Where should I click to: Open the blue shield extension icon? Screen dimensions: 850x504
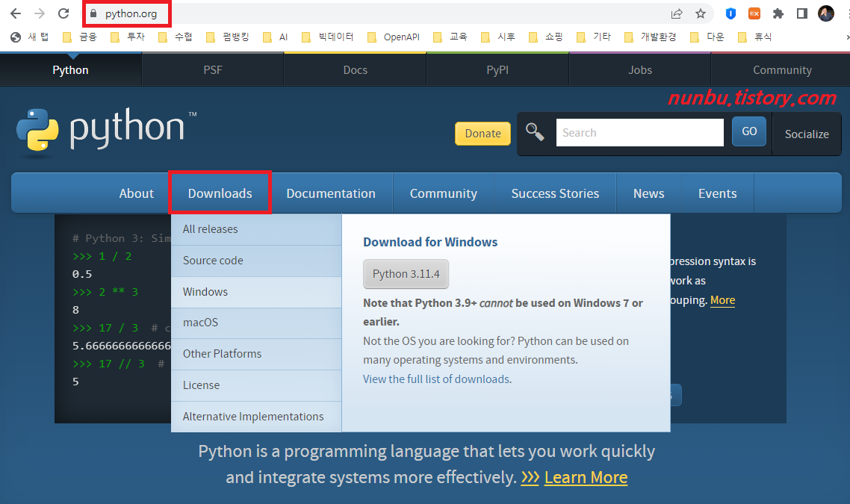pos(730,13)
